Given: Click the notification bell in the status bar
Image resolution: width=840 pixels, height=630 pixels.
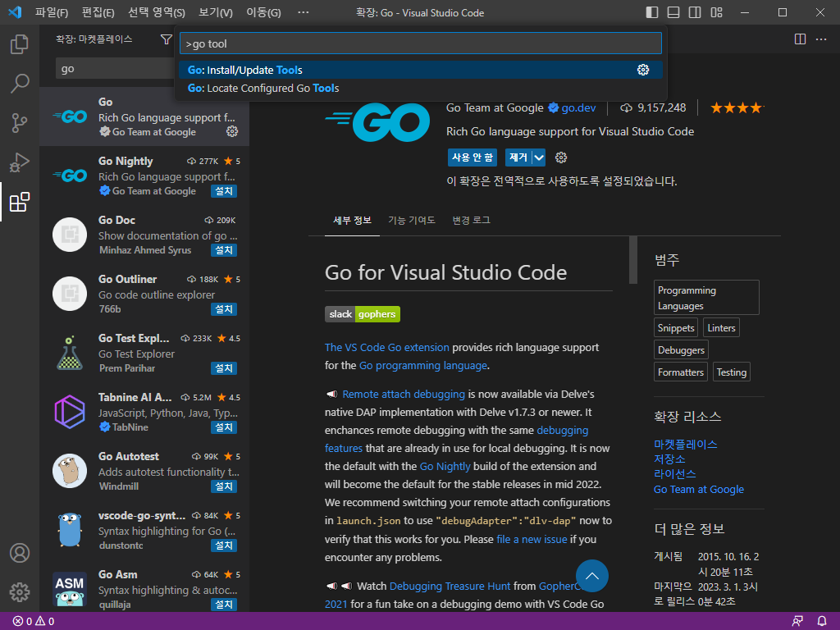Looking at the screenshot, I should click(823, 621).
